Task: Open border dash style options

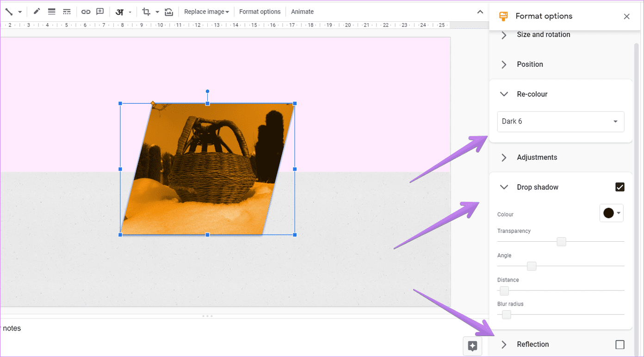Action: (67, 12)
